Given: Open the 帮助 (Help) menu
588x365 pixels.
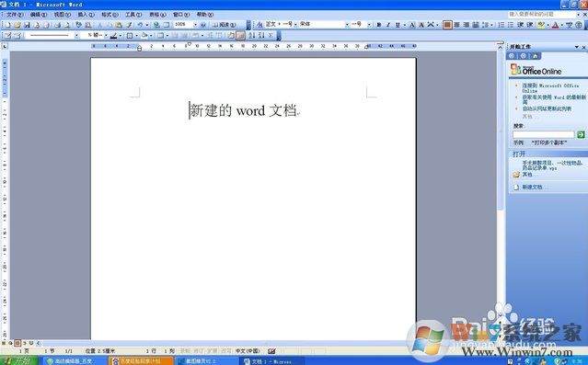Looking at the screenshot, I should click(205, 14).
